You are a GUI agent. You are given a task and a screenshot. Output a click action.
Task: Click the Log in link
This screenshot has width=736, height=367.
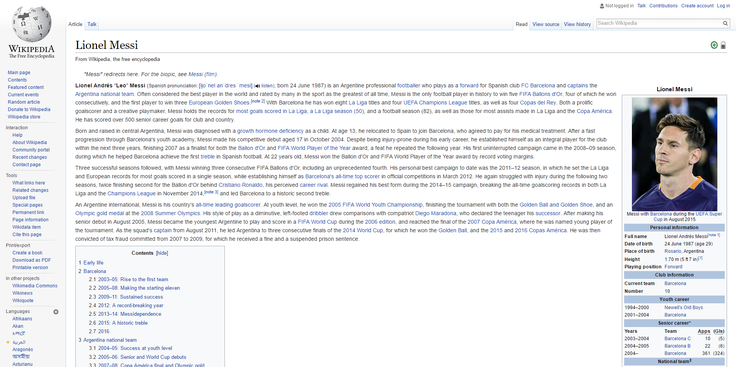click(723, 6)
